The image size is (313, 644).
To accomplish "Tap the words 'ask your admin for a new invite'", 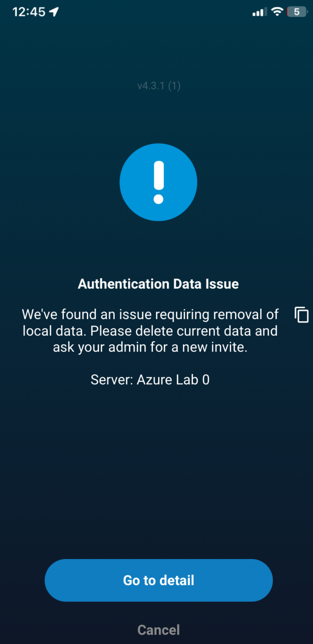I will (149, 347).
